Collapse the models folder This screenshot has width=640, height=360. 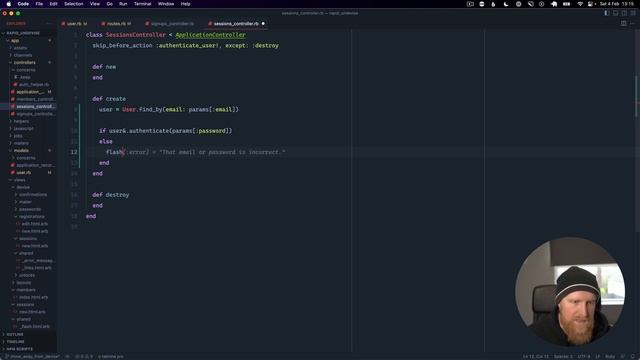(21, 151)
